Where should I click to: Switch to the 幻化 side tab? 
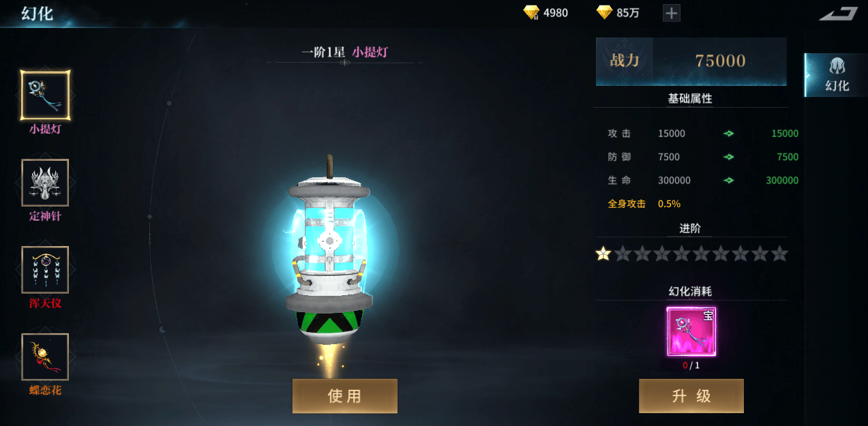[x=836, y=75]
